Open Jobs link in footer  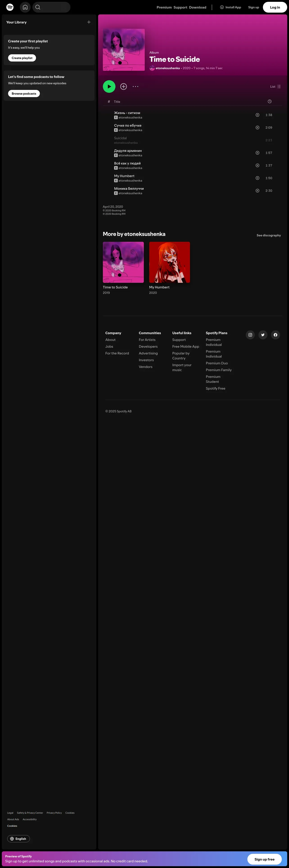(x=109, y=346)
